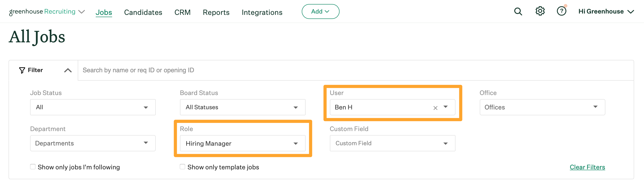
Task: Open the search magnifier icon
Action: pyautogui.click(x=518, y=11)
